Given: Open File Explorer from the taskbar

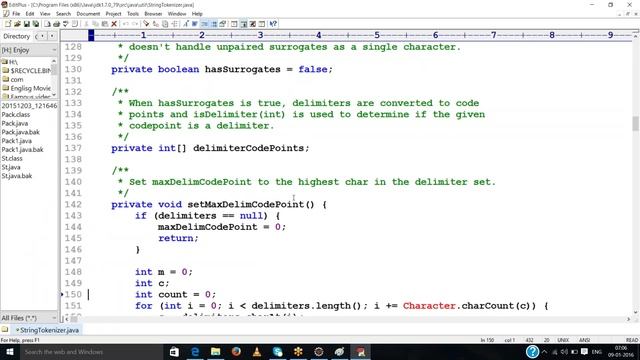Looking at the screenshot, I should tap(216, 352).
